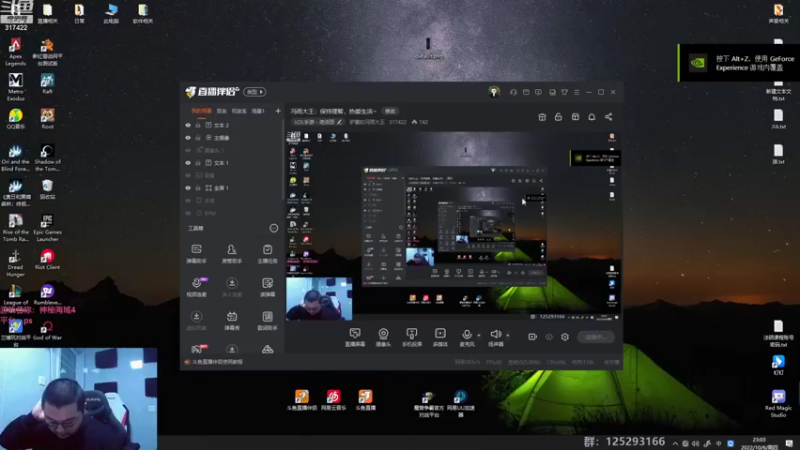This screenshot has width=800, height=450.
Task: Click the GeForce Experience notification
Action: coord(739,63)
